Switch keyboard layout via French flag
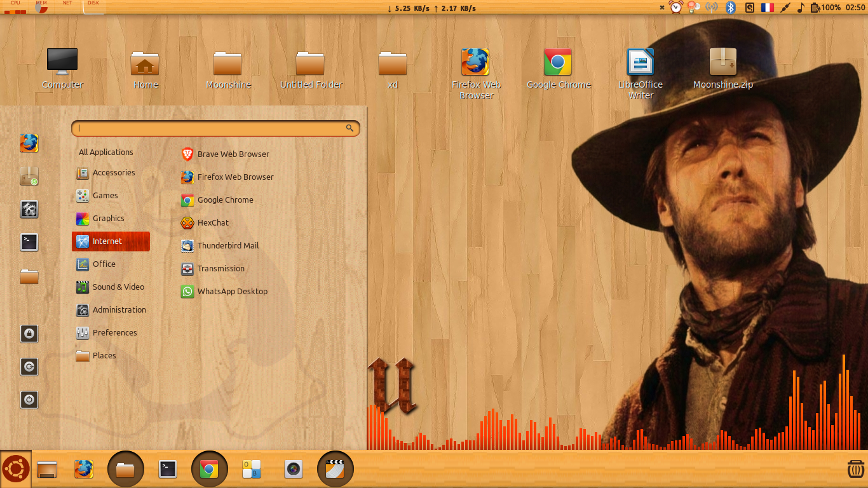Image resolution: width=868 pixels, height=488 pixels. 768,8
